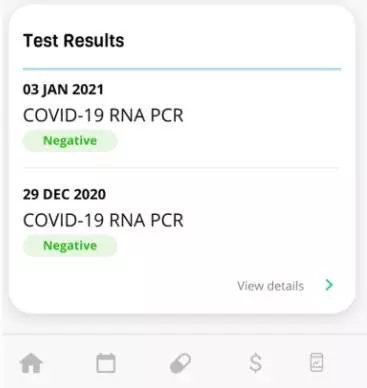Click the blue line under Test Results title
Image resolution: width=367 pixels, height=388 pixels.
coord(182,69)
